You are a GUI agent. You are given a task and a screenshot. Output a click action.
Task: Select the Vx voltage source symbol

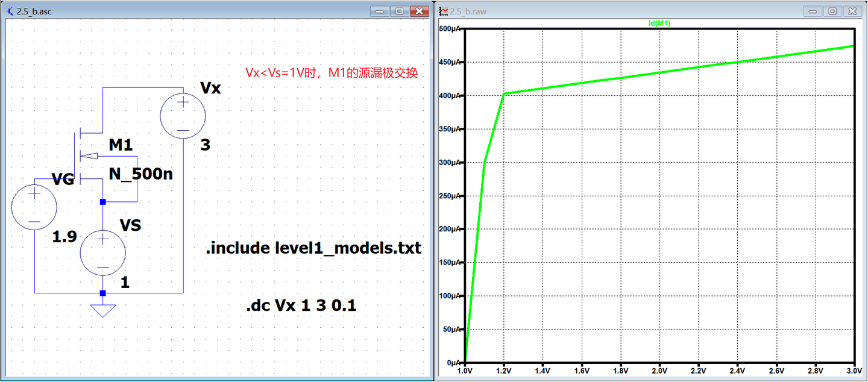(x=183, y=114)
